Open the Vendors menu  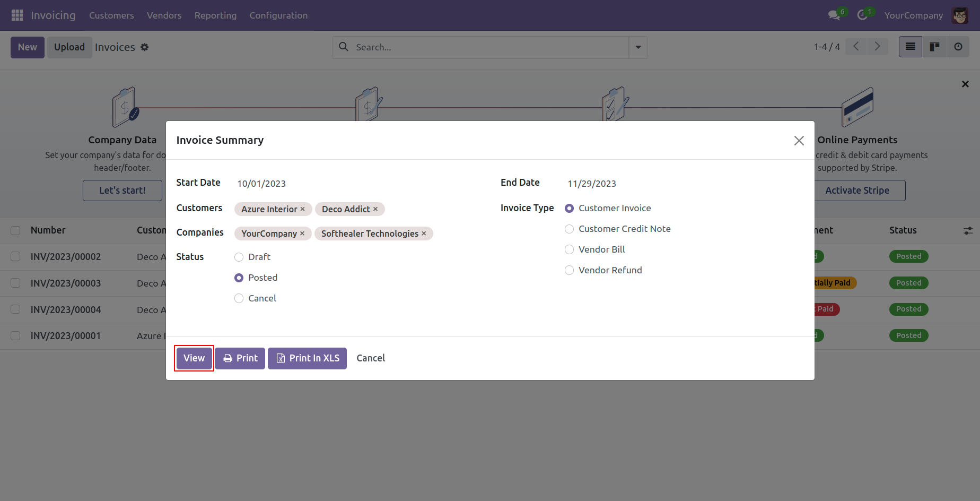click(x=164, y=15)
